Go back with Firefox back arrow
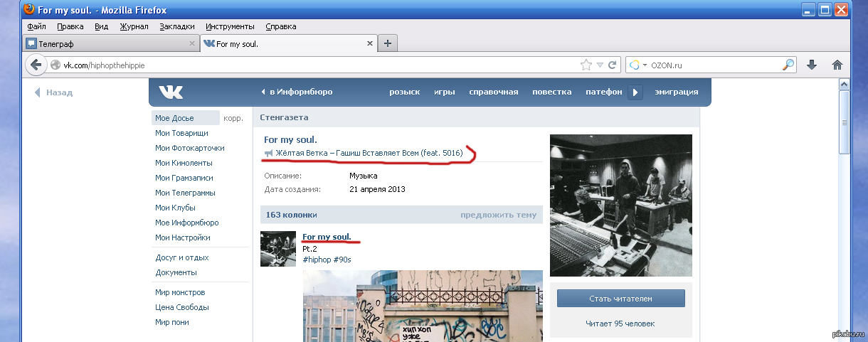This screenshot has width=868, height=342. coord(36,65)
